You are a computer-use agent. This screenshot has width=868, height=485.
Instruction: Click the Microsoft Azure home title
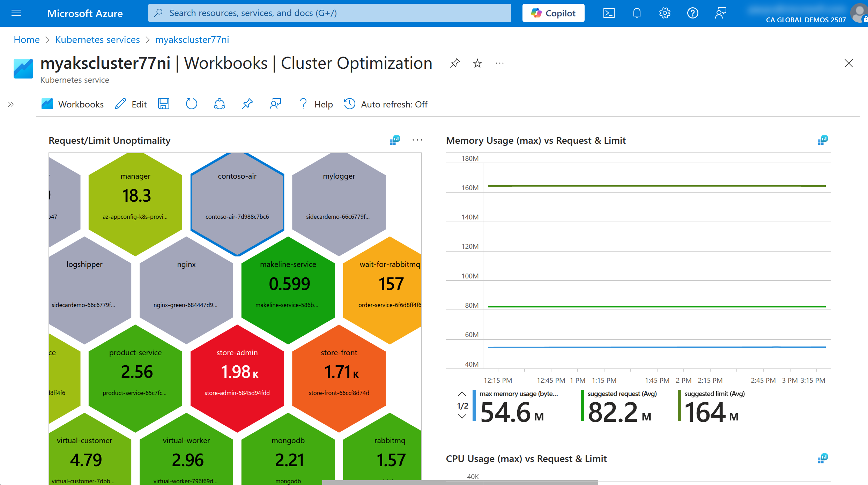click(x=85, y=13)
